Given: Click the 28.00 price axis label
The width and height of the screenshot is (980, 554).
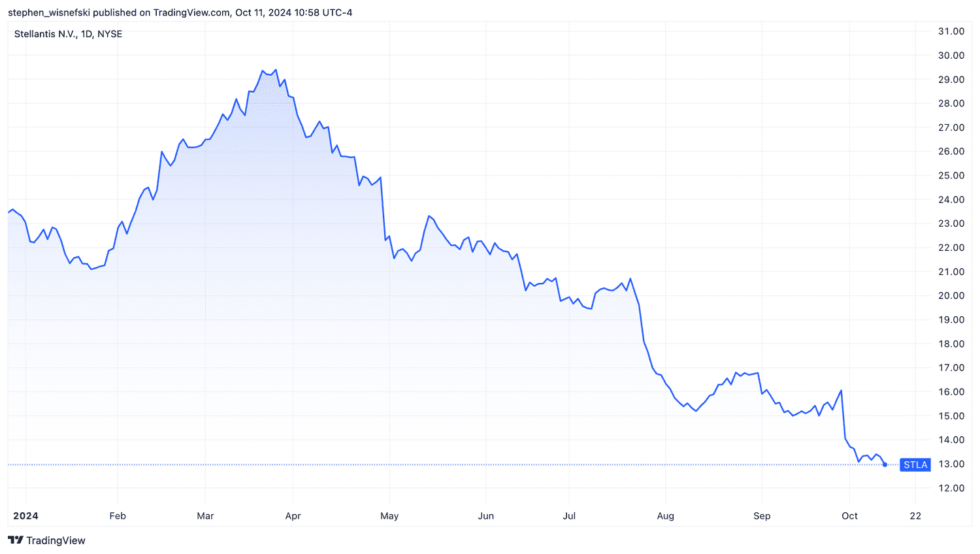Looking at the screenshot, I should coord(951,103).
